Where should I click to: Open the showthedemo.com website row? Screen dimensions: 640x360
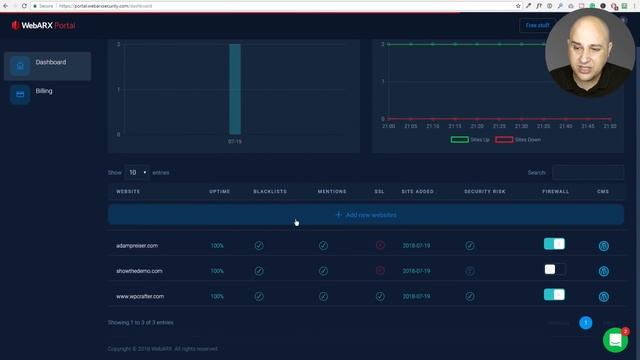(139, 271)
